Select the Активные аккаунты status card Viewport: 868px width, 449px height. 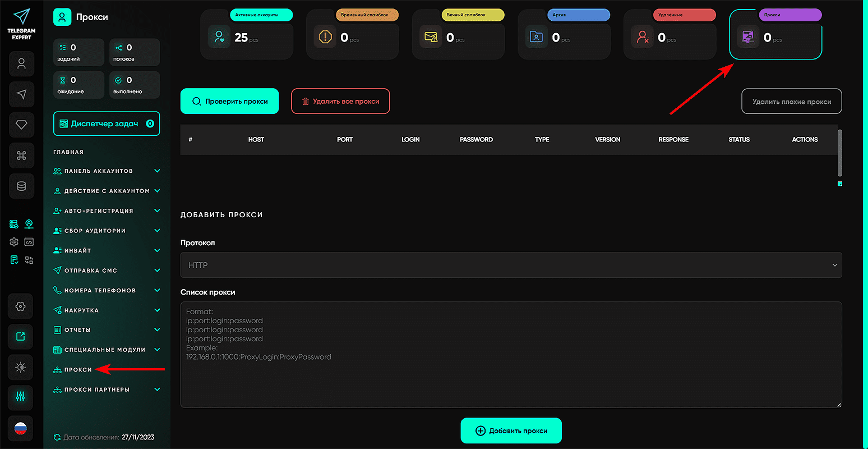click(x=247, y=35)
